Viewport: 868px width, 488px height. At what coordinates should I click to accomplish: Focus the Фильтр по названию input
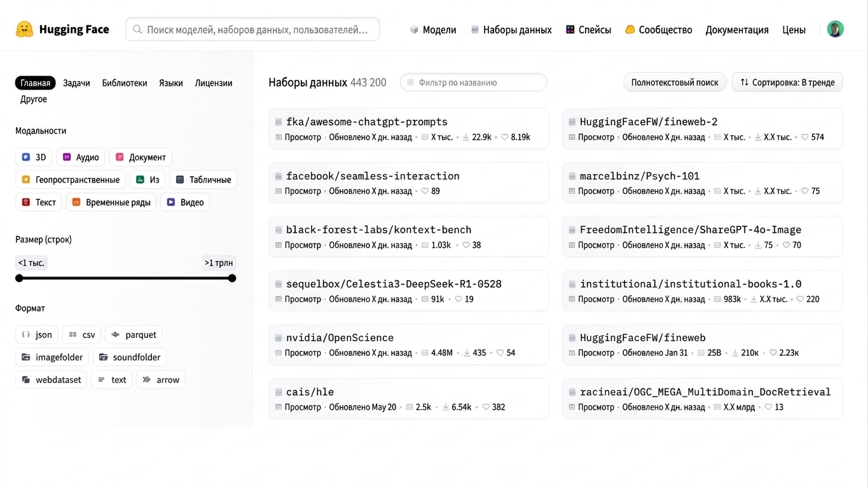coord(474,82)
